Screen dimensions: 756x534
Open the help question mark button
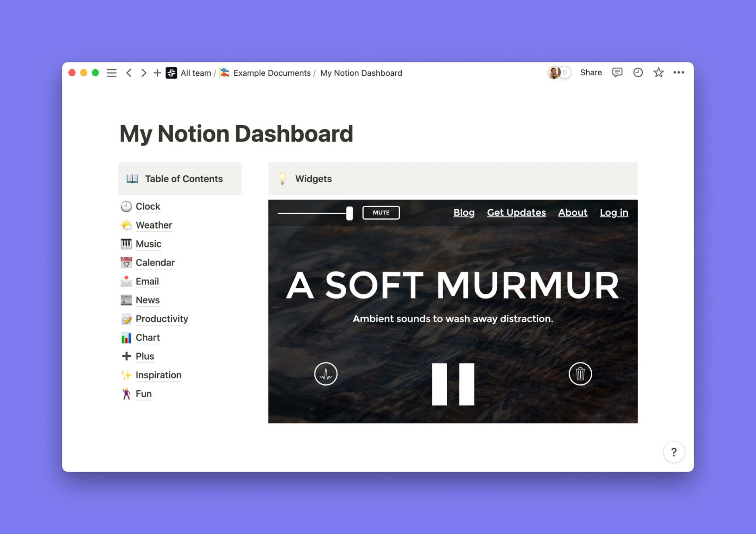[674, 452]
